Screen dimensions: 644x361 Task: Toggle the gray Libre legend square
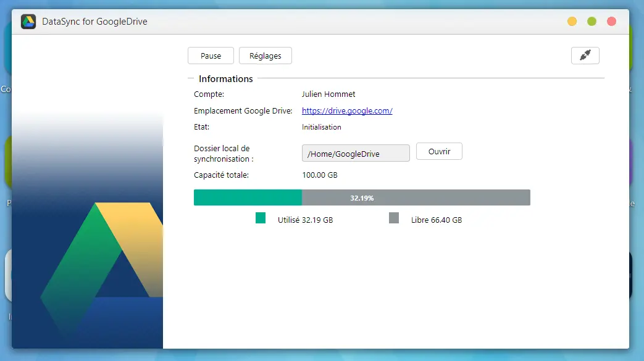pyautogui.click(x=393, y=218)
